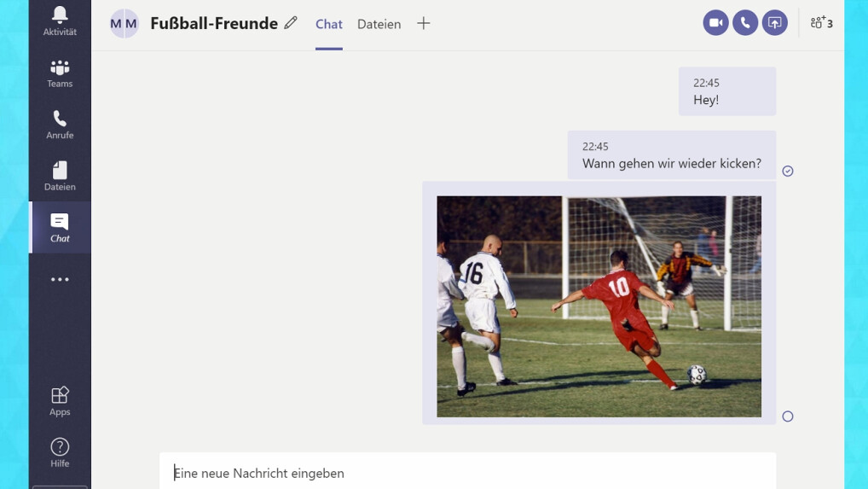The image size is (868, 489).
Task: Click the MM group avatar
Action: [x=124, y=23]
